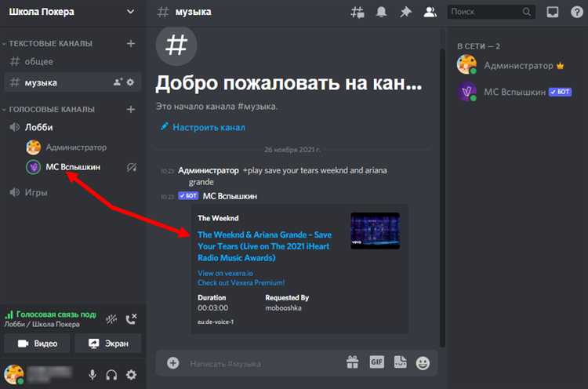This screenshot has width=588, height=389.
Task: Click the message input for #музыка
Action: pyautogui.click(x=263, y=363)
